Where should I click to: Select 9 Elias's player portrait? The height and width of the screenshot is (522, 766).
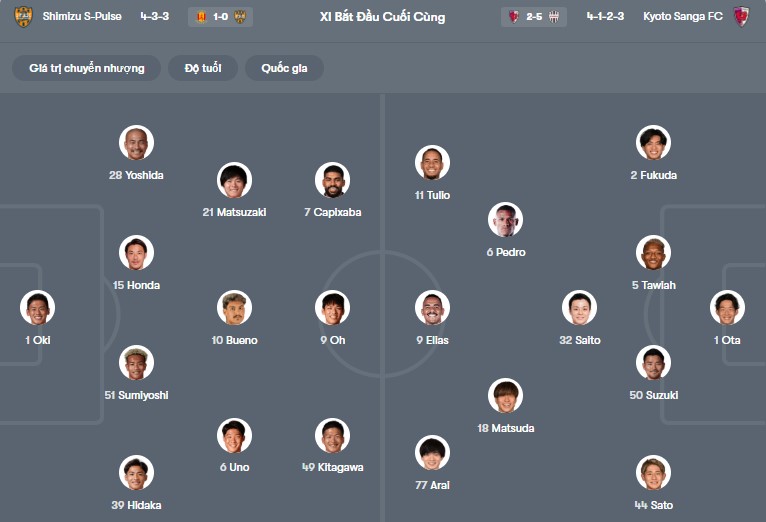coord(432,308)
